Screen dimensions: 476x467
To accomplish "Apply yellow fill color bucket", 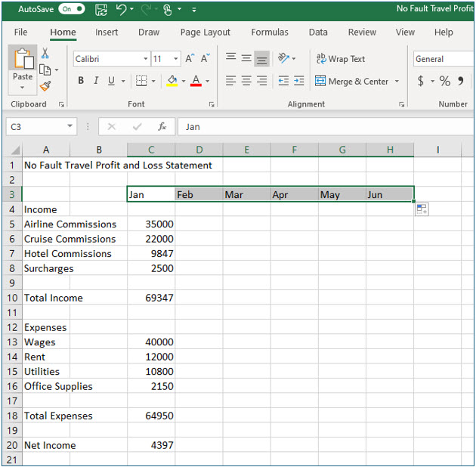I will [x=172, y=81].
